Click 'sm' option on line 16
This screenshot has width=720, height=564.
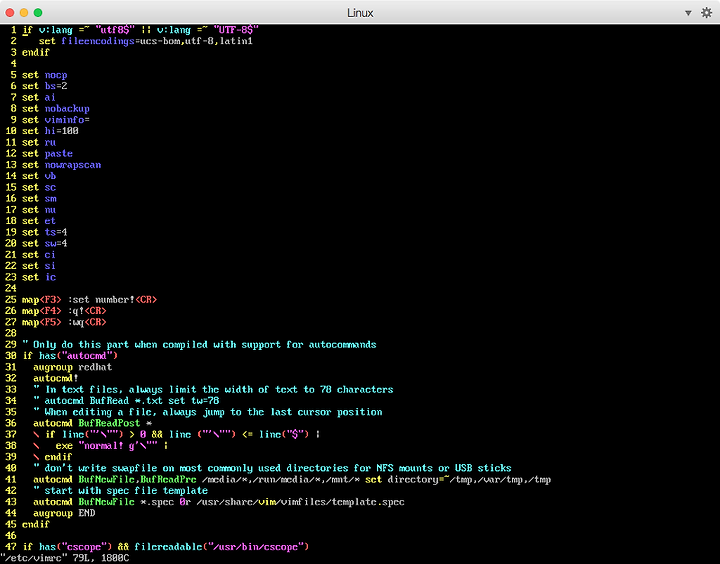pyautogui.click(x=50, y=198)
